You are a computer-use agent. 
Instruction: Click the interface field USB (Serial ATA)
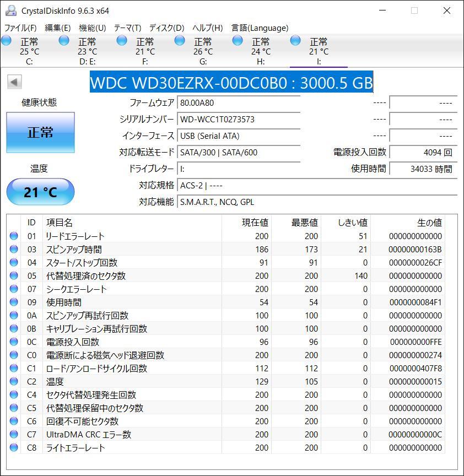click(x=239, y=136)
